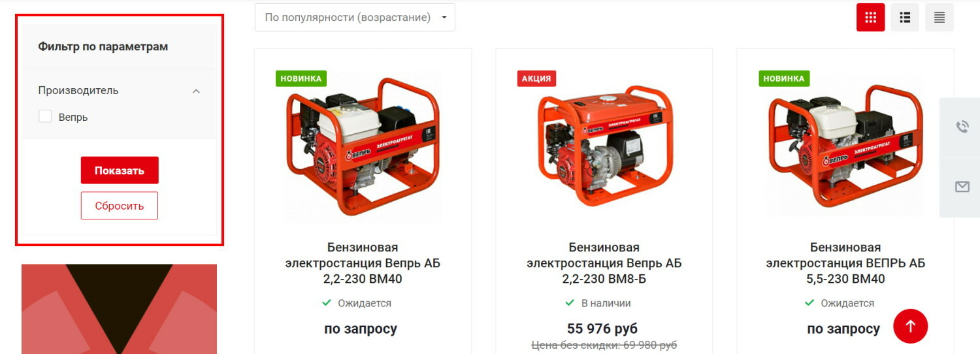Image resolution: width=980 pixels, height=354 pixels.
Task: Open Вепрь АБ 2,2-230 ВМ40 product title
Action: pyautogui.click(x=363, y=263)
